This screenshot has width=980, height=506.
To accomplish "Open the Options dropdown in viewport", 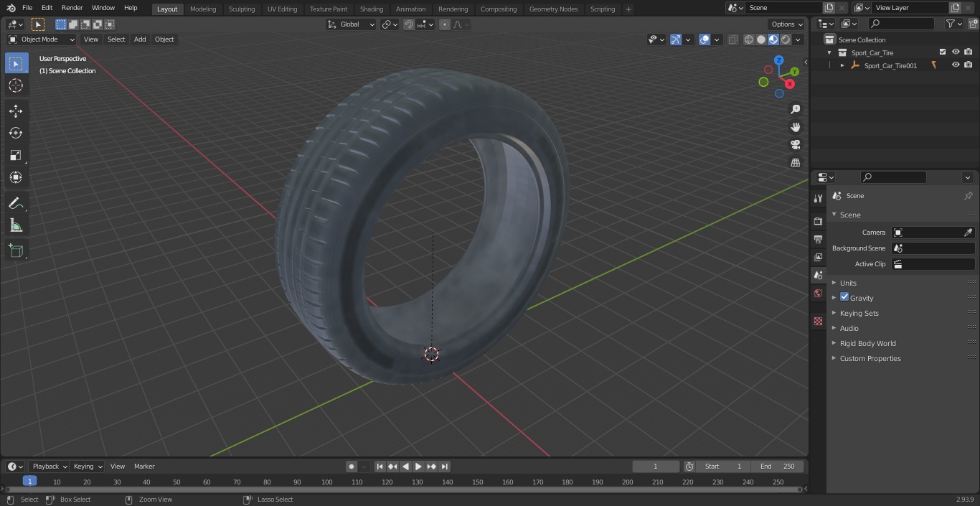I will pyautogui.click(x=787, y=24).
